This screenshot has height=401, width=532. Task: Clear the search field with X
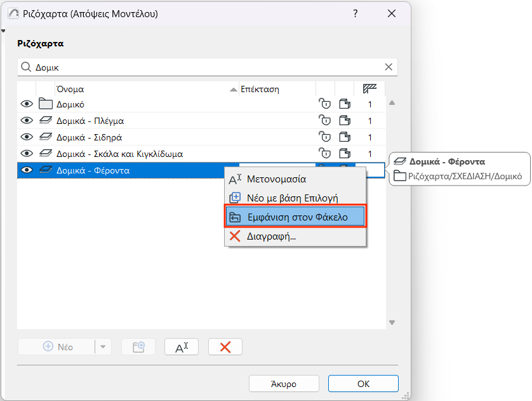click(389, 67)
